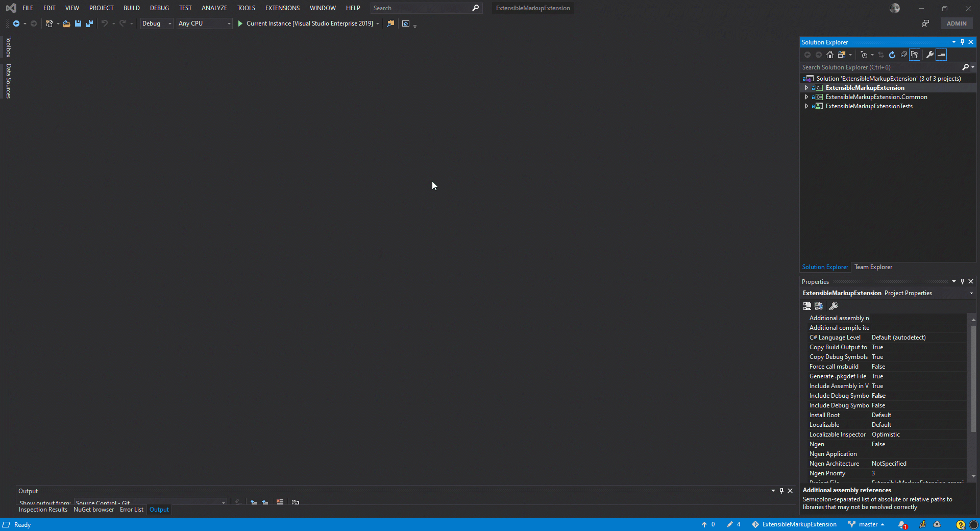Open the Current Instance start target dropdown arrow

tap(378, 23)
